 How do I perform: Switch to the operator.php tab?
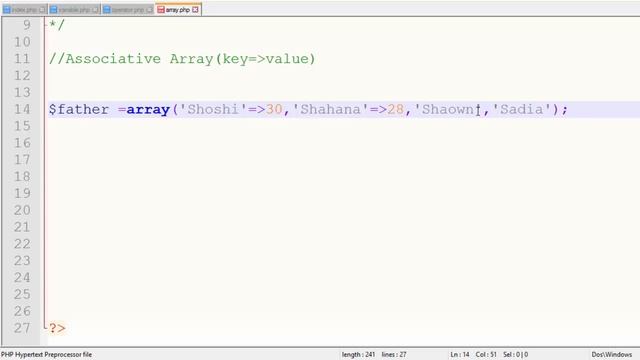point(128,9)
